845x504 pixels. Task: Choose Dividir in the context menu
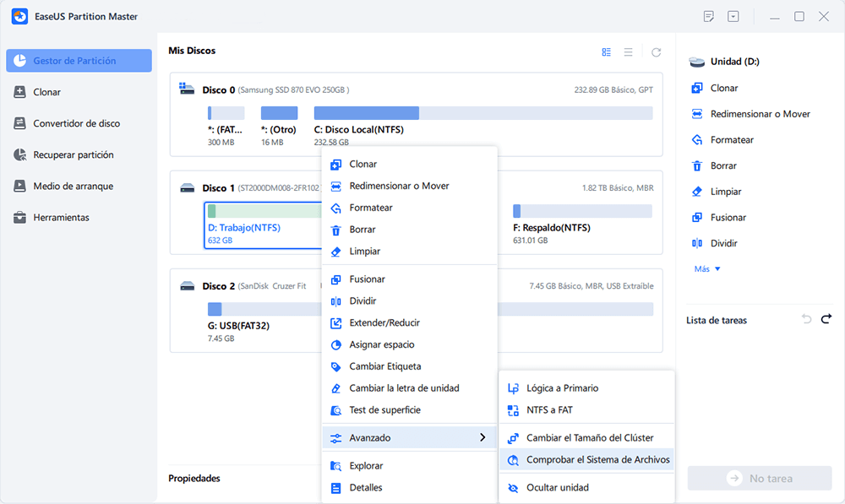pos(409,301)
